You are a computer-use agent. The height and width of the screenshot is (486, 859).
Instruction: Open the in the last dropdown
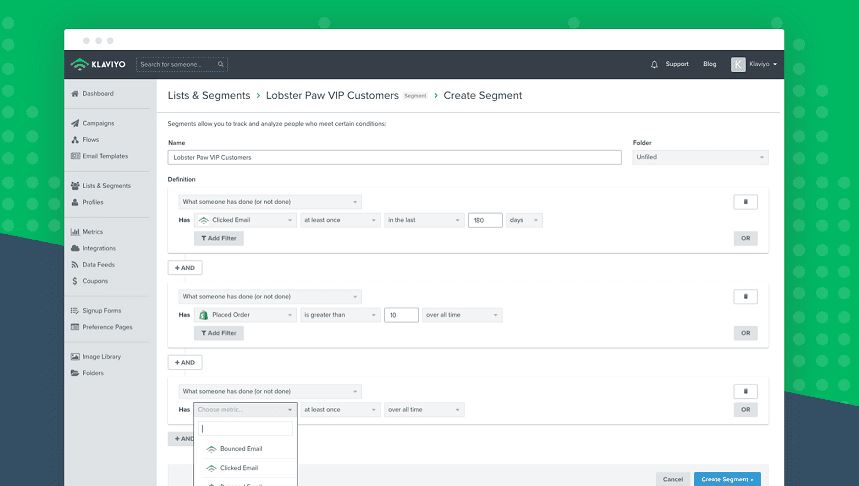(424, 220)
